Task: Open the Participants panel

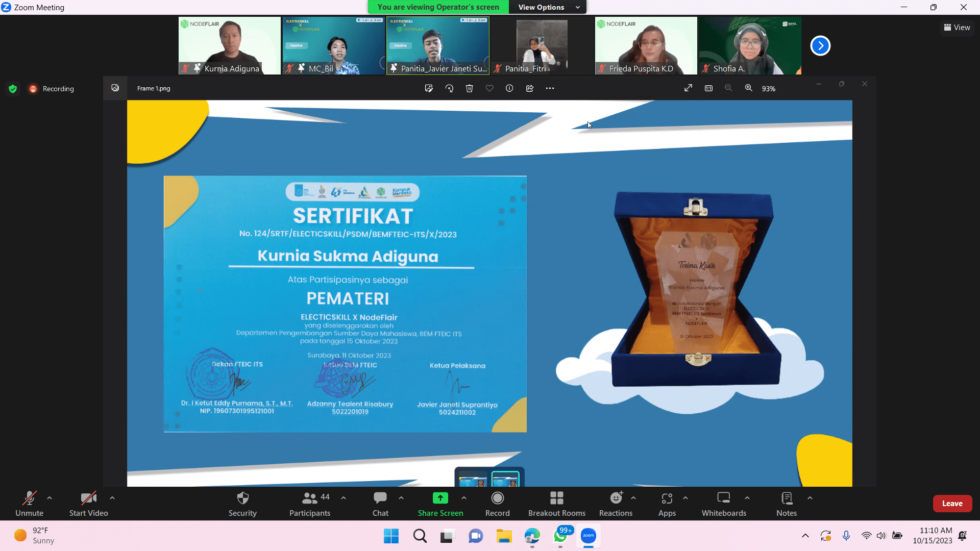Action: [x=309, y=504]
